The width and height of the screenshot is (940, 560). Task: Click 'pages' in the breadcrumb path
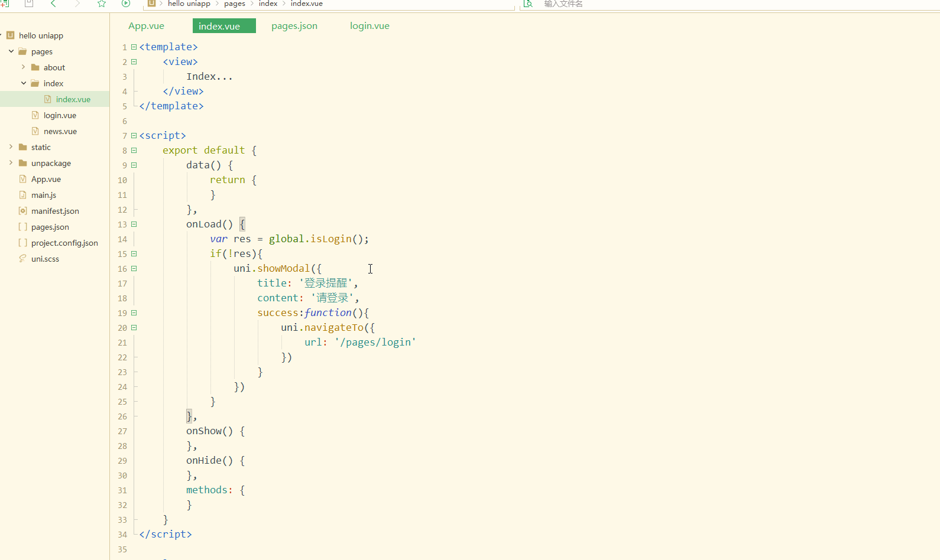pos(235,4)
